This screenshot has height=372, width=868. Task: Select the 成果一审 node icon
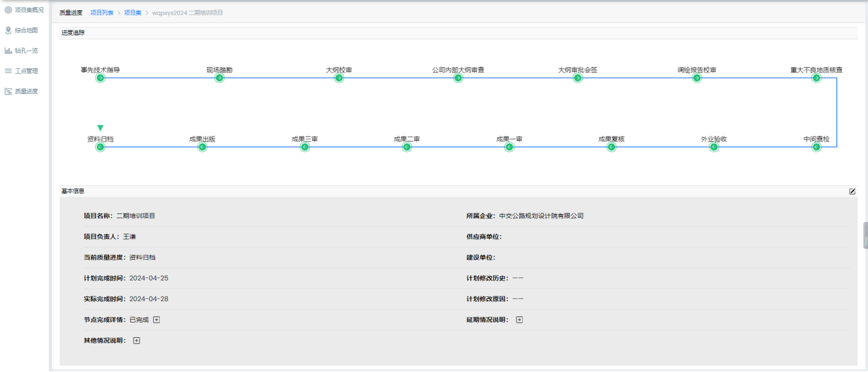point(509,147)
